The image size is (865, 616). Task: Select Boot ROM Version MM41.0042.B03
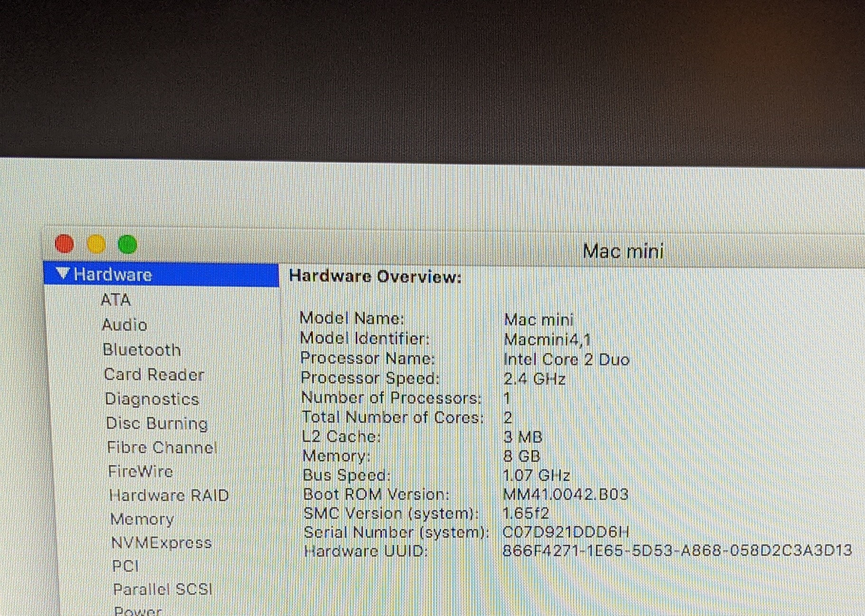tap(565, 494)
